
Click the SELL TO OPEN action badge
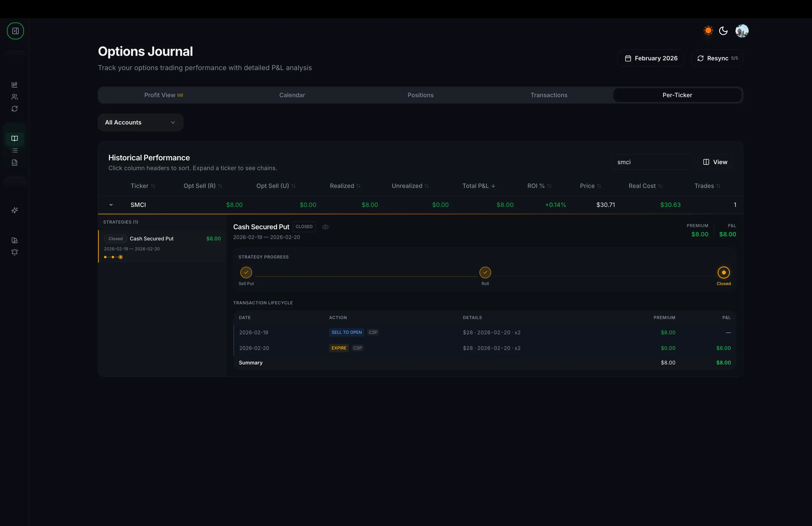tap(347, 332)
